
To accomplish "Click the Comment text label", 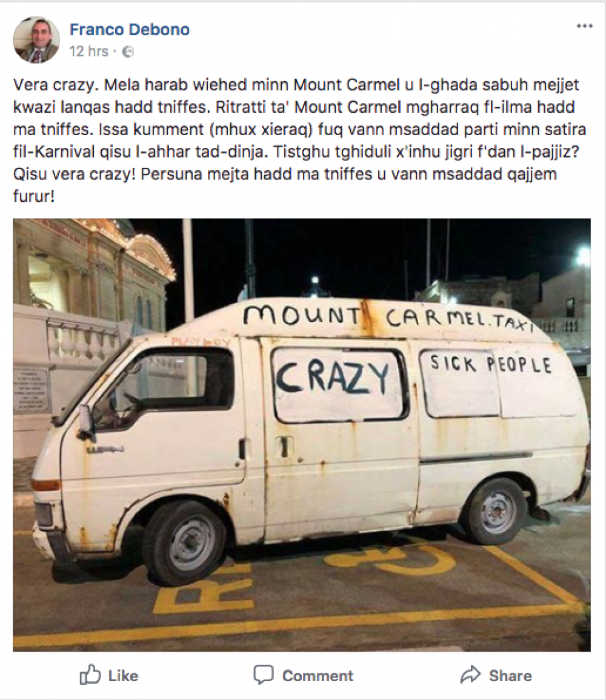I will [x=318, y=676].
